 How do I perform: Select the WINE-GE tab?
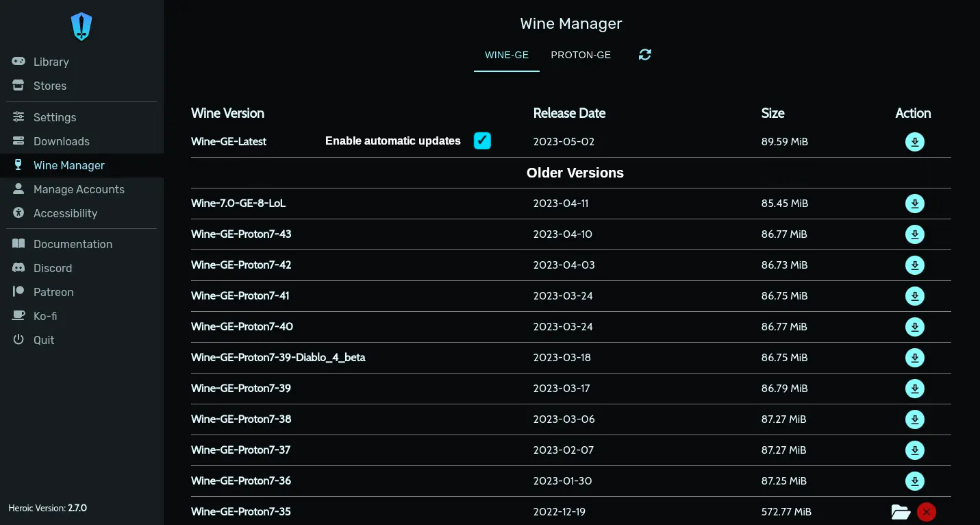coord(506,55)
